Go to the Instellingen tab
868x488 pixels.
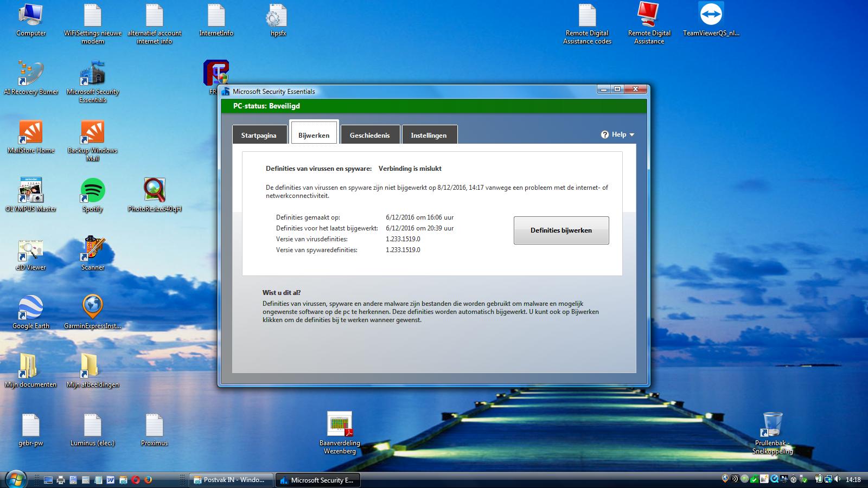429,135
